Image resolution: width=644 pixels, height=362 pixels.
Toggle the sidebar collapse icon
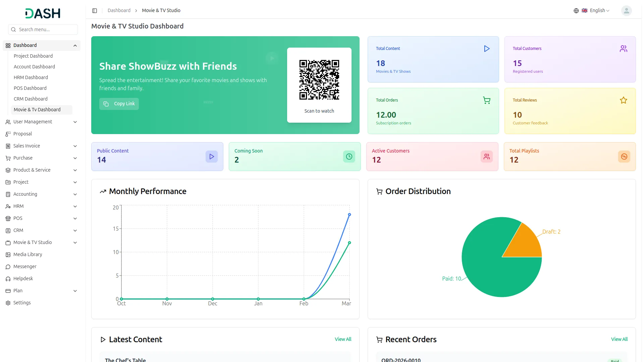pyautogui.click(x=95, y=11)
